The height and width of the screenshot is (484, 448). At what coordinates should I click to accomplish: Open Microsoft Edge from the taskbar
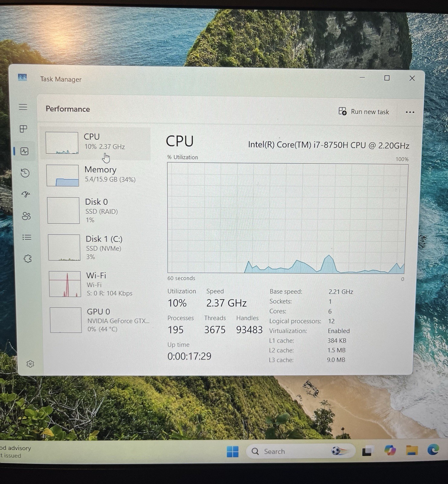(x=433, y=450)
